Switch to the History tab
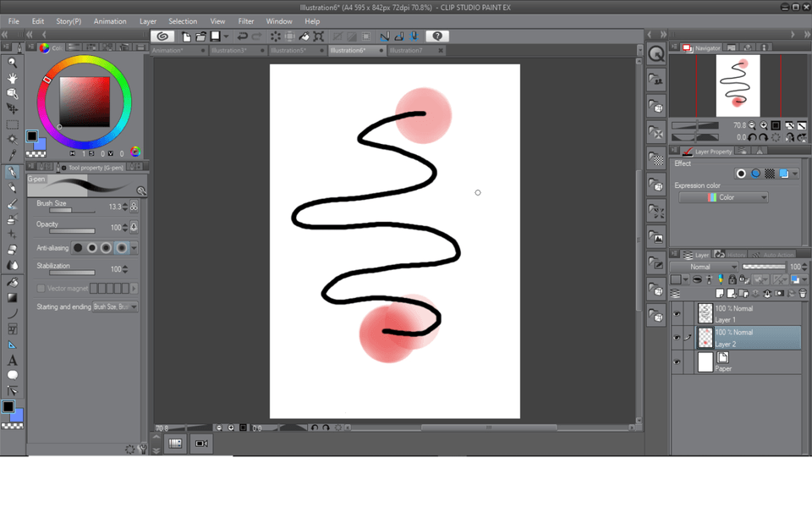Viewport: 812px width, 508px height. (x=736, y=254)
